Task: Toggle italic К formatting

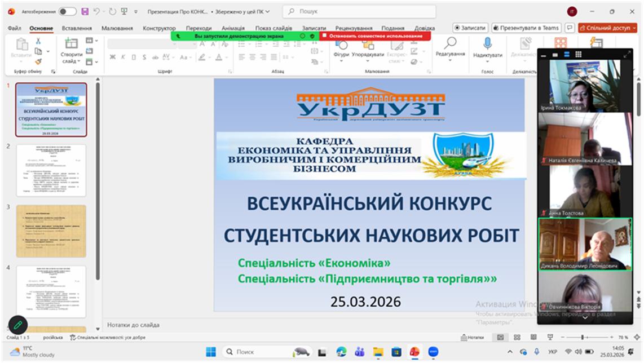Action: click(x=123, y=57)
